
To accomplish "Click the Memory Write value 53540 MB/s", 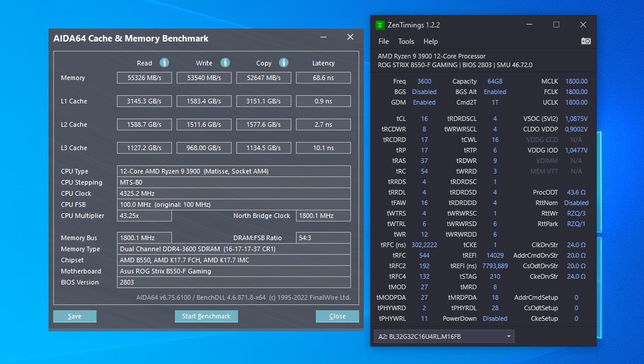I will [204, 78].
